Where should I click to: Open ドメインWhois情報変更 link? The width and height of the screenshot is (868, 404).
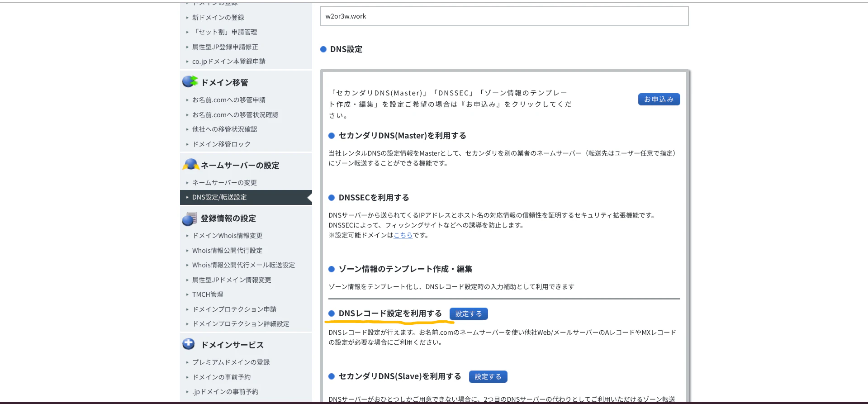click(227, 236)
